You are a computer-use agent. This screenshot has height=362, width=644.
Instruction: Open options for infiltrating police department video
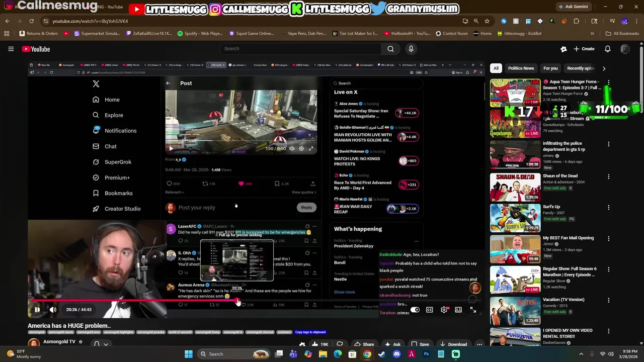pyautogui.click(x=608, y=144)
